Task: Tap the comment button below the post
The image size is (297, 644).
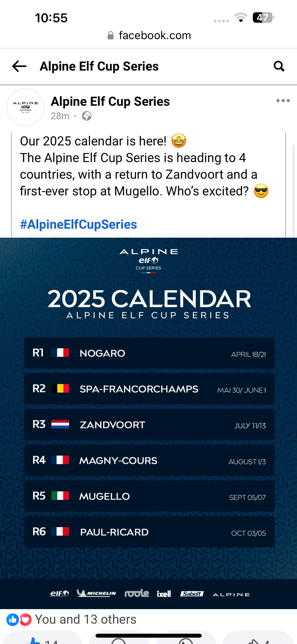Action: coord(119,640)
